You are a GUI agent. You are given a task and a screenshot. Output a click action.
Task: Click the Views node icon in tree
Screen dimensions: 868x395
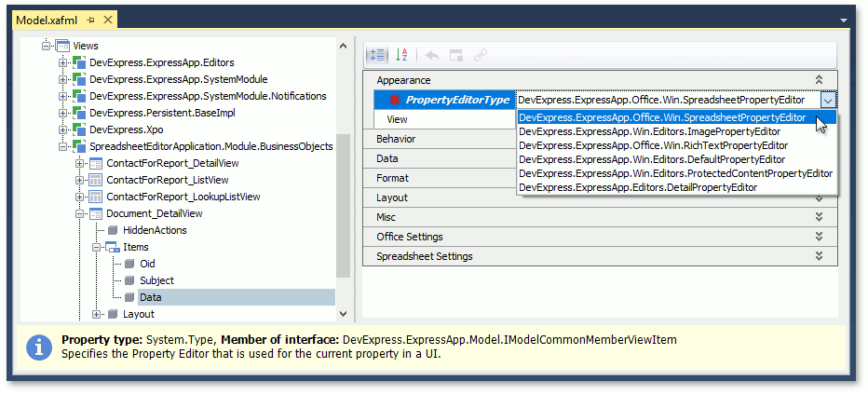[62, 46]
